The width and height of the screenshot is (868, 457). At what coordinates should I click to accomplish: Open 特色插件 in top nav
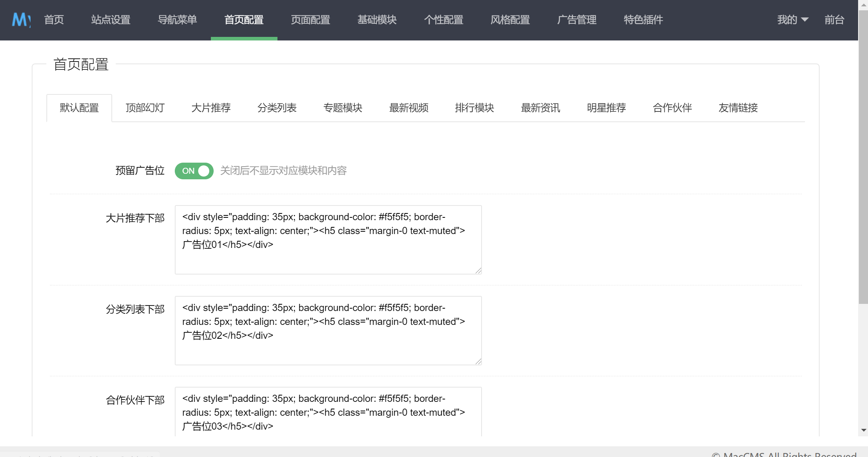(644, 20)
